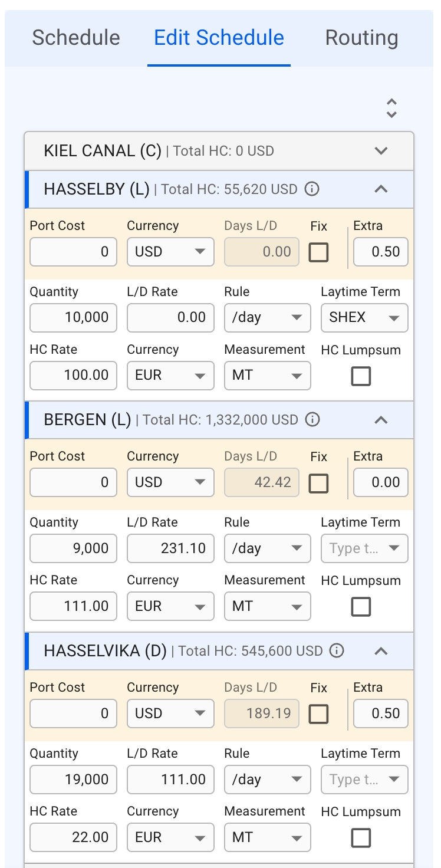The height and width of the screenshot is (868, 441).
Task: Click the expand/collapse all ports icon
Action: click(x=391, y=108)
